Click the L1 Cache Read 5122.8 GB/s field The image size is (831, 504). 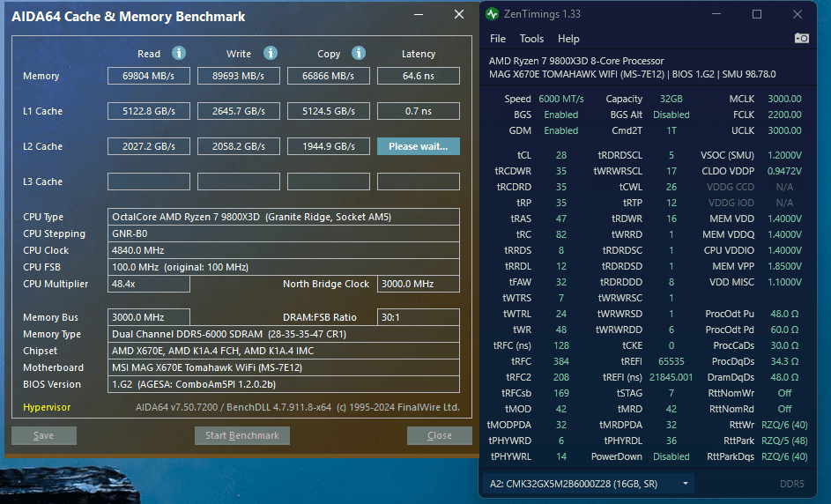click(x=148, y=111)
